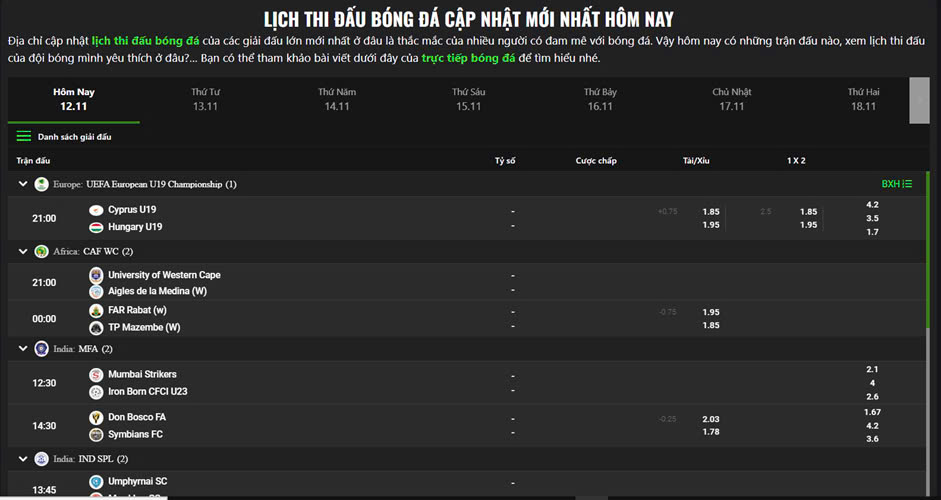Click the TP Mazembe (W) team logo
The image size is (941, 500).
[x=96, y=327]
